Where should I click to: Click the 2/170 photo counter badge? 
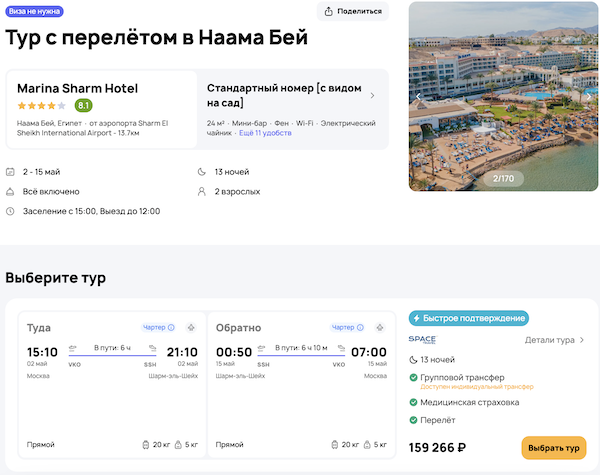tap(502, 178)
